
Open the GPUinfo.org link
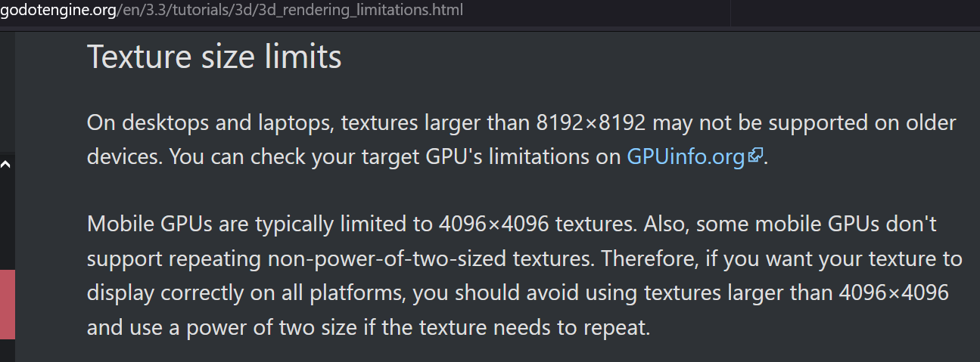(686, 157)
